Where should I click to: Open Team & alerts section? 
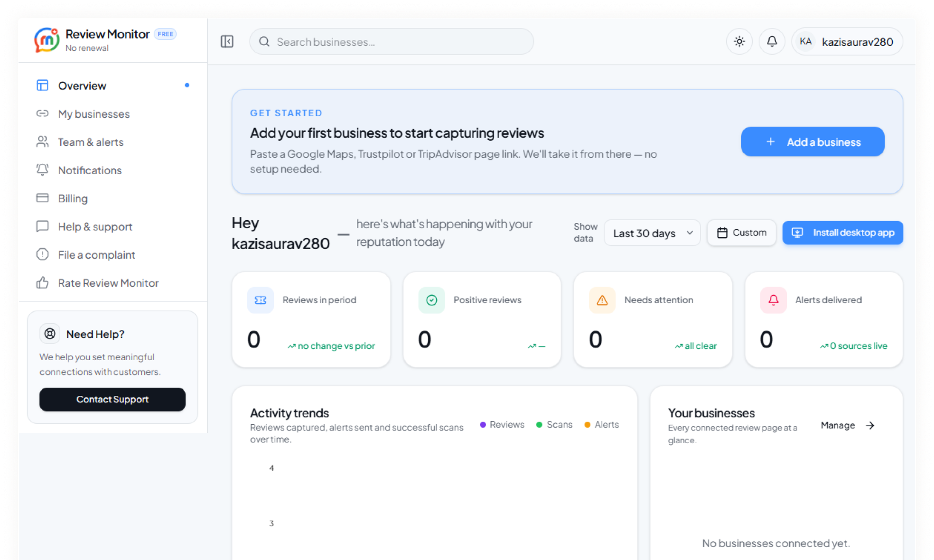(x=113, y=142)
